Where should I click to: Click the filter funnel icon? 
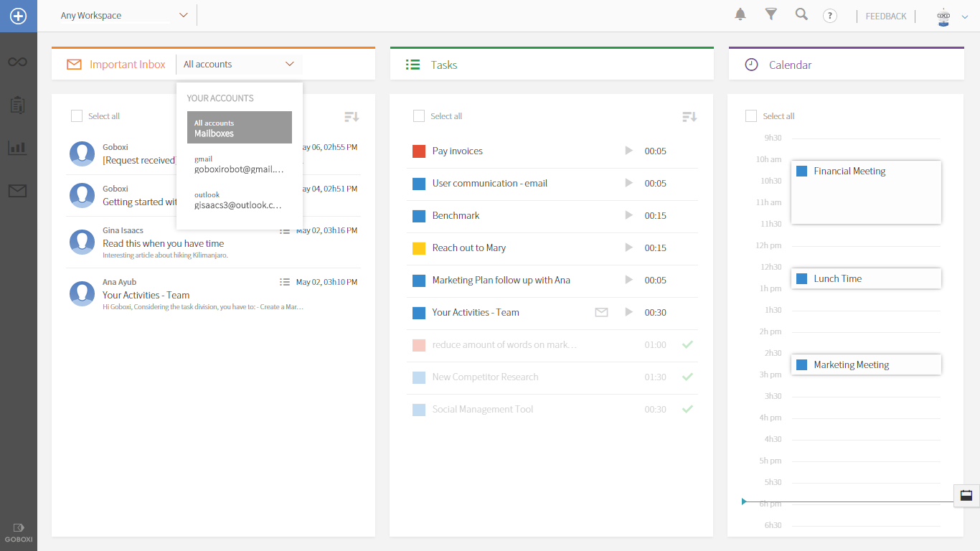pos(771,15)
